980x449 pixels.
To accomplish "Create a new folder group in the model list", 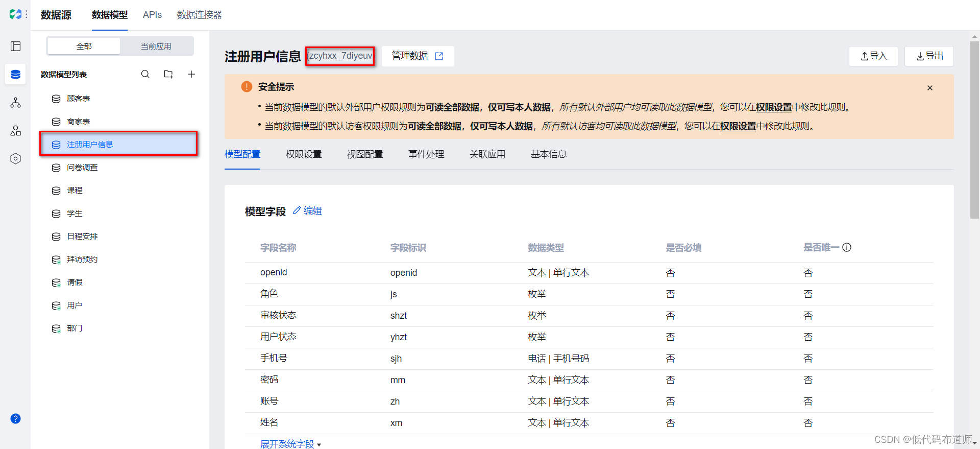I will point(168,75).
